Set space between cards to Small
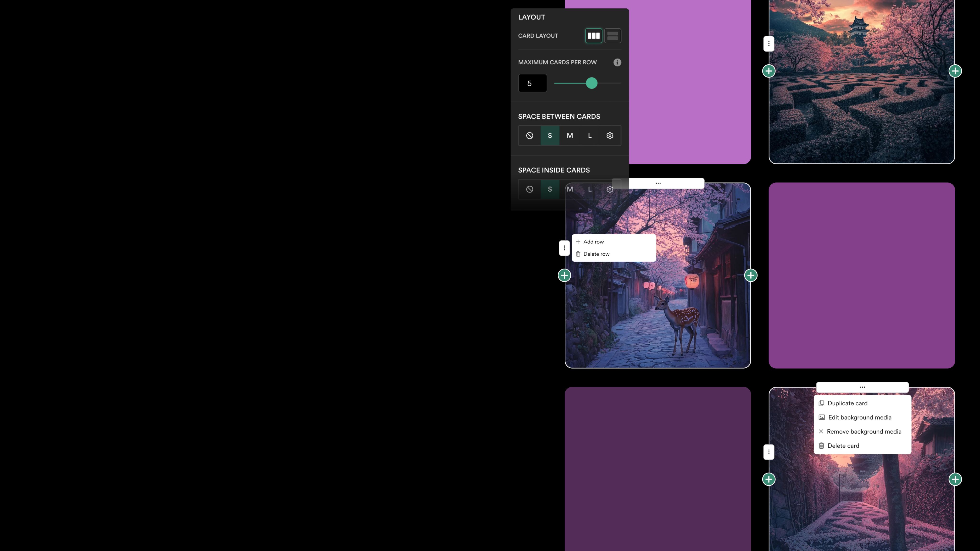Image resolution: width=980 pixels, height=551 pixels. pos(550,136)
